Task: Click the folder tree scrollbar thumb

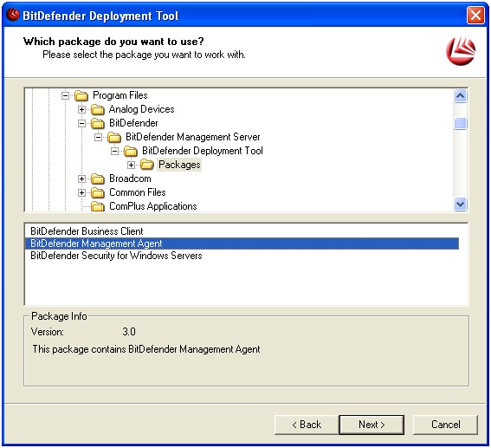Action: click(x=460, y=123)
